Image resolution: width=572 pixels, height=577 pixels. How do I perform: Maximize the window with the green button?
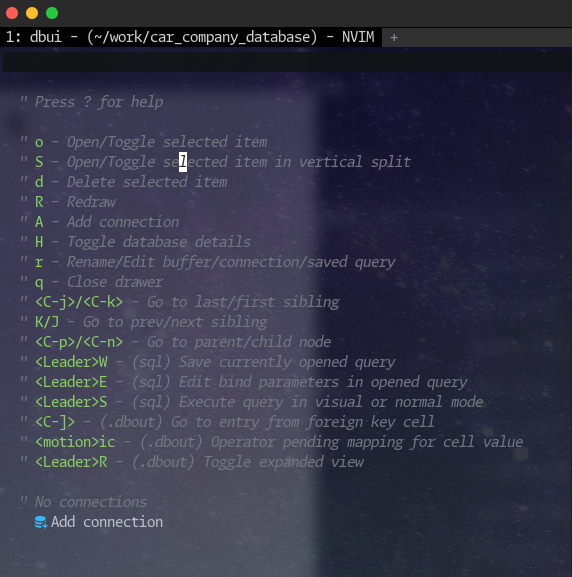52,13
